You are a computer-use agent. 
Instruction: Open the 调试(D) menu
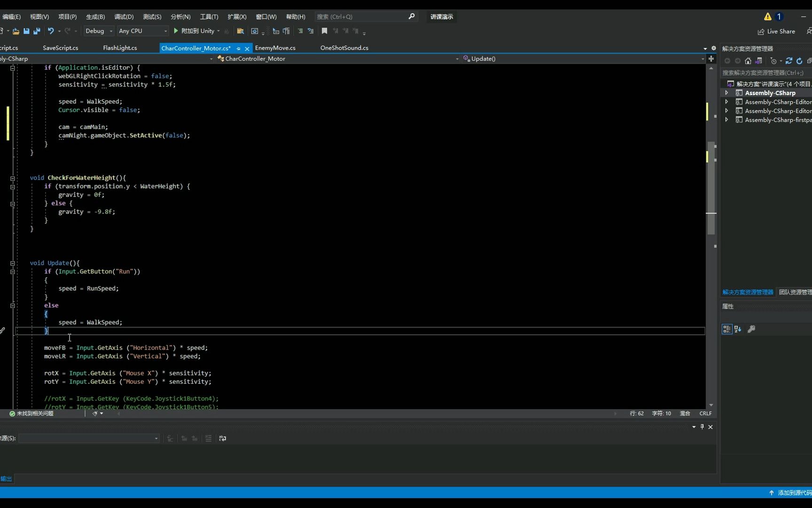123,16
